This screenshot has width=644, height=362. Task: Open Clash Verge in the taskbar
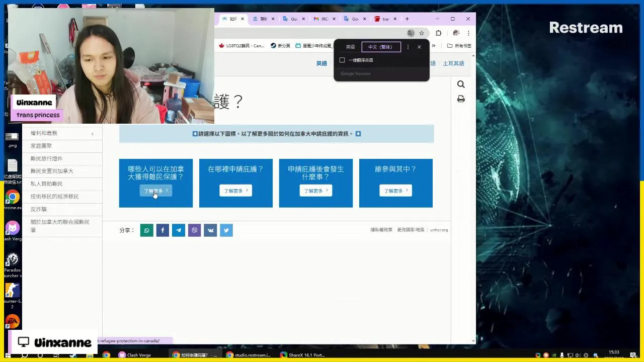click(134, 355)
